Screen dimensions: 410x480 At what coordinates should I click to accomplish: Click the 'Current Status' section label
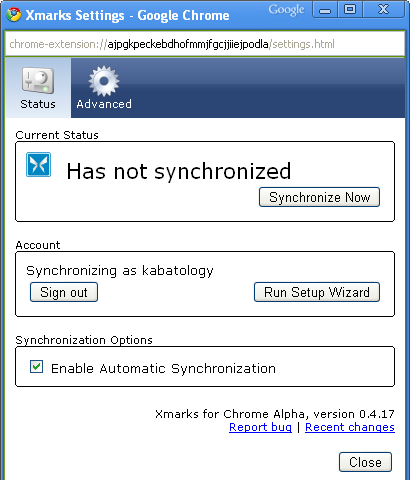coord(57,135)
